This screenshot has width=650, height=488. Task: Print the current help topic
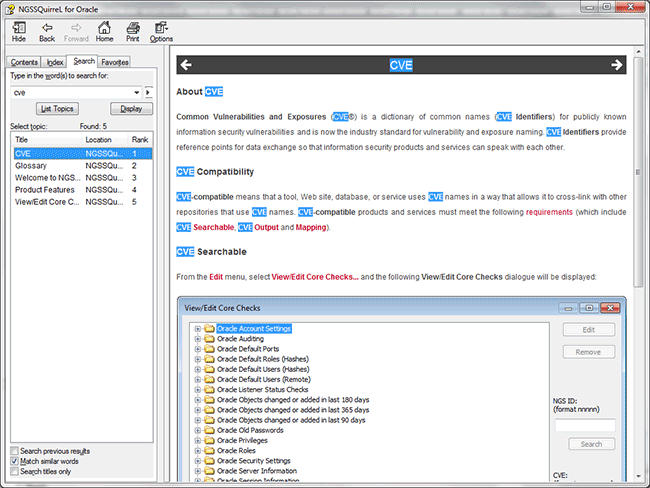(133, 32)
